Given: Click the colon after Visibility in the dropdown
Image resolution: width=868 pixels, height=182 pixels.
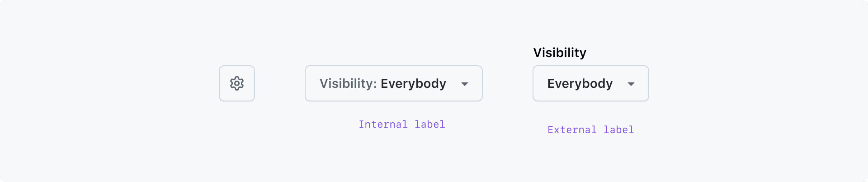Looking at the screenshot, I should (375, 85).
